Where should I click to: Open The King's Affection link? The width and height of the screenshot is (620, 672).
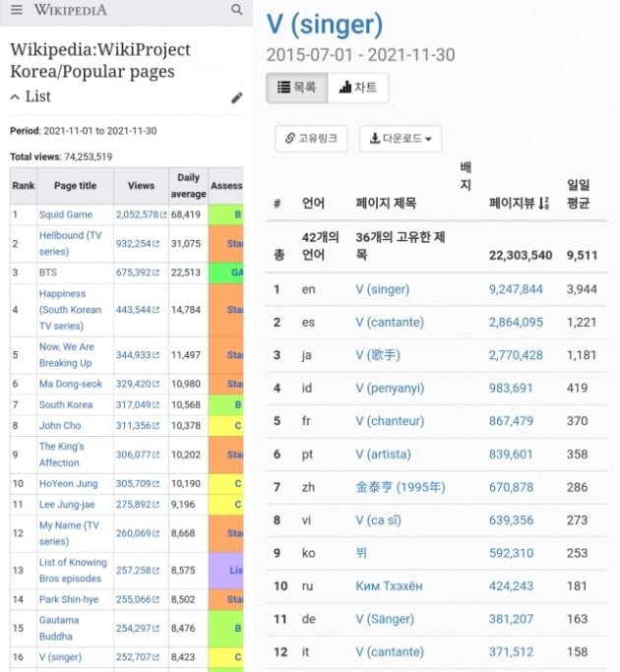click(x=61, y=455)
